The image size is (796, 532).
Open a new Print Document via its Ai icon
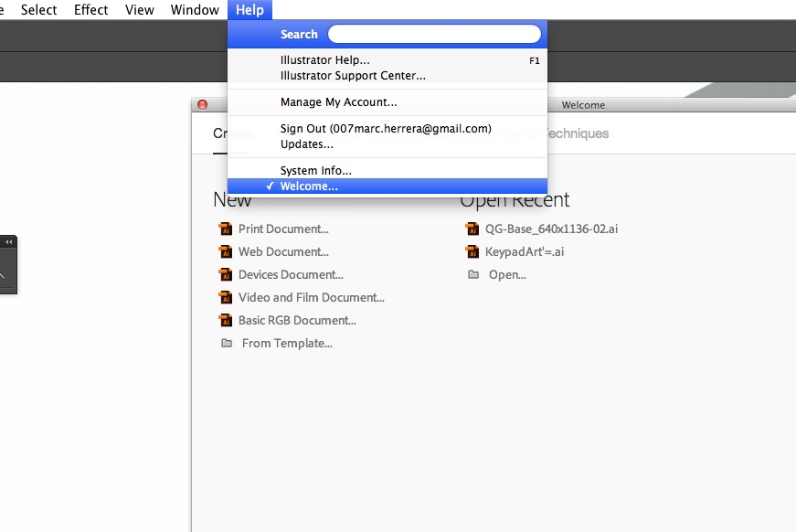(x=226, y=229)
